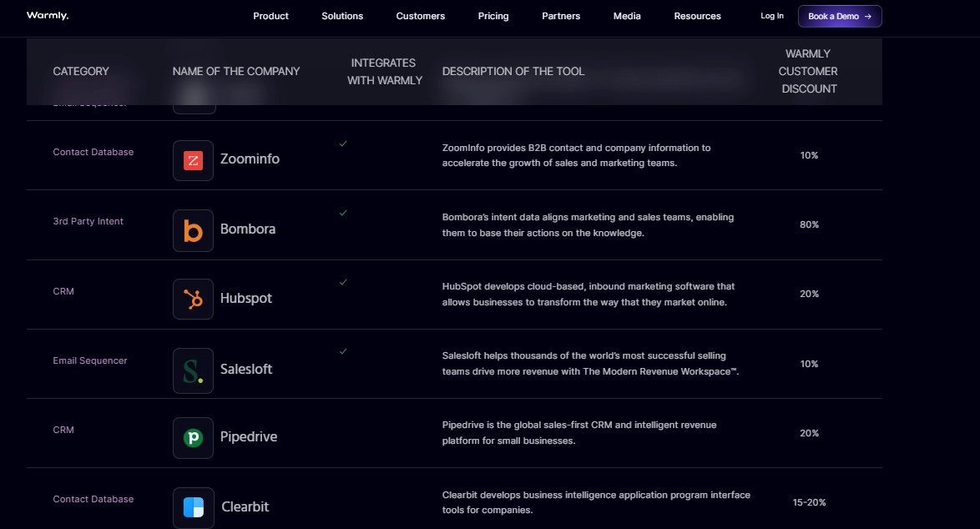This screenshot has width=980, height=529.
Task: Click the Clearbit logo icon
Action: [193, 507]
